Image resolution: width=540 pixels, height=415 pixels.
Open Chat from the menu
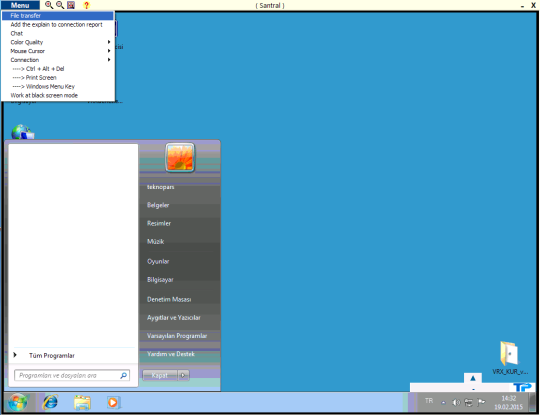(58, 33)
